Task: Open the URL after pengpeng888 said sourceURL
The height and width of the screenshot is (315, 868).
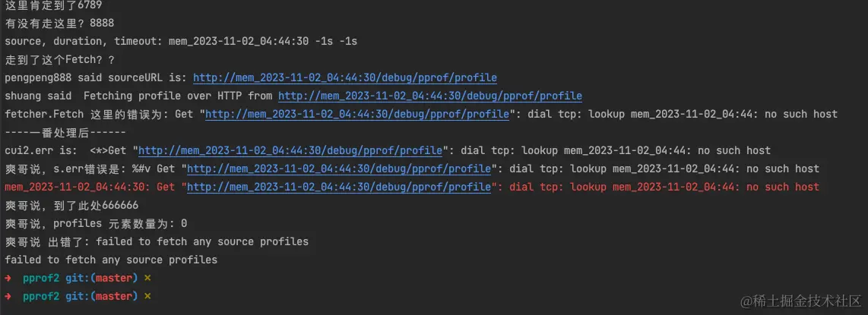Action: tap(345, 78)
